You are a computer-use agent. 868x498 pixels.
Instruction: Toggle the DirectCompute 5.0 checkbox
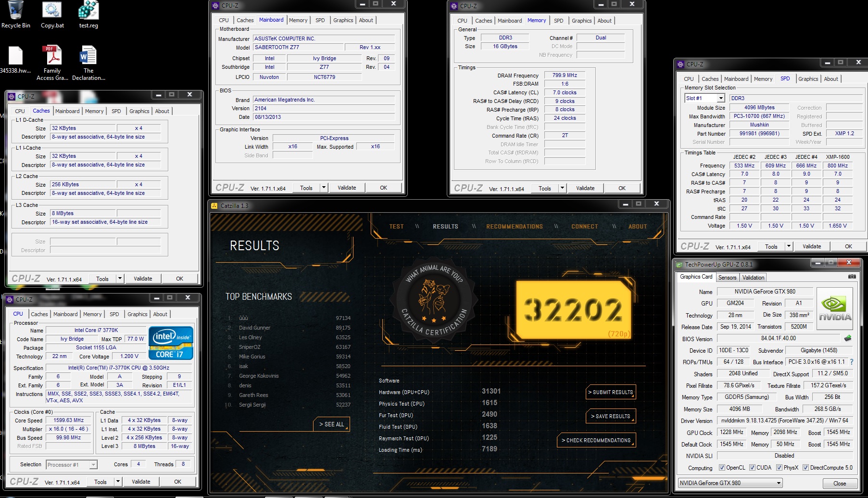[805, 467]
